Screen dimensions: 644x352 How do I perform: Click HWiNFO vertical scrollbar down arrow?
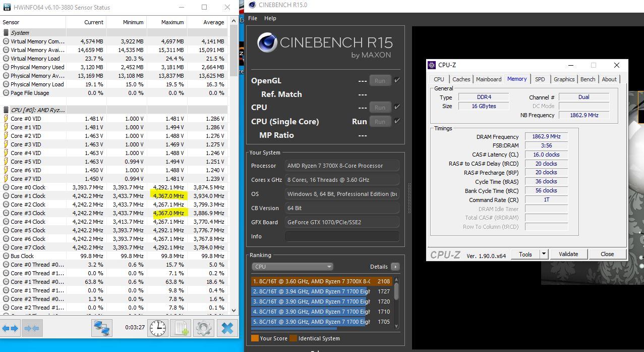click(x=233, y=311)
